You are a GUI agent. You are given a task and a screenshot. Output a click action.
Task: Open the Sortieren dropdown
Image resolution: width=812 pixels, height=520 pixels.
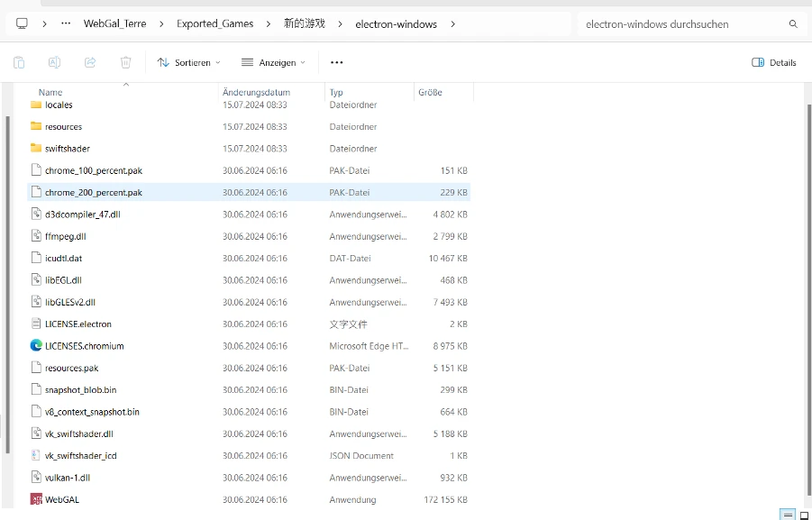(x=188, y=62)
